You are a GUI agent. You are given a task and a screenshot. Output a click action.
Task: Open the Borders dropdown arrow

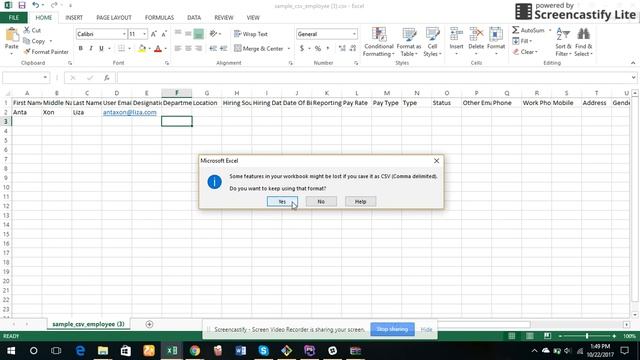point(129,49)
